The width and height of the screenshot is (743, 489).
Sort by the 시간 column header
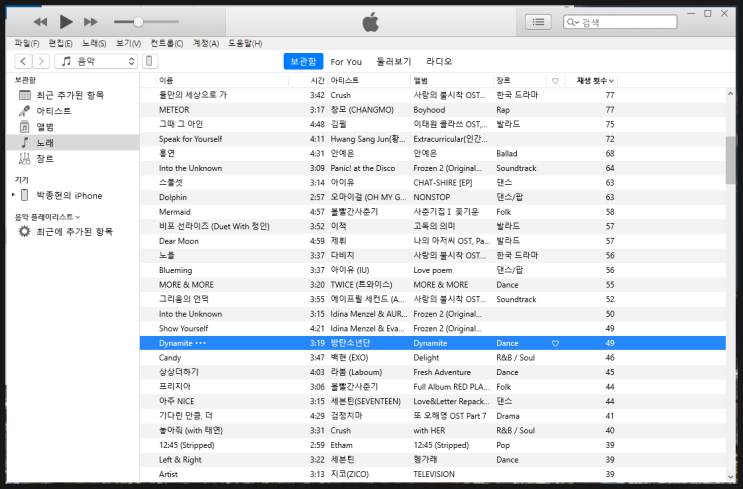[x=308, y=81]
